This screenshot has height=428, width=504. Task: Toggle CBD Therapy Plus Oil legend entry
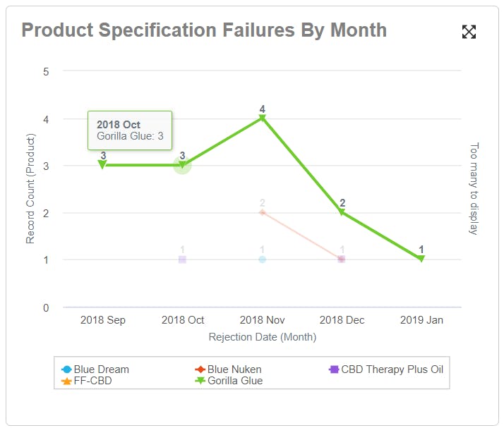pos(386,369)
